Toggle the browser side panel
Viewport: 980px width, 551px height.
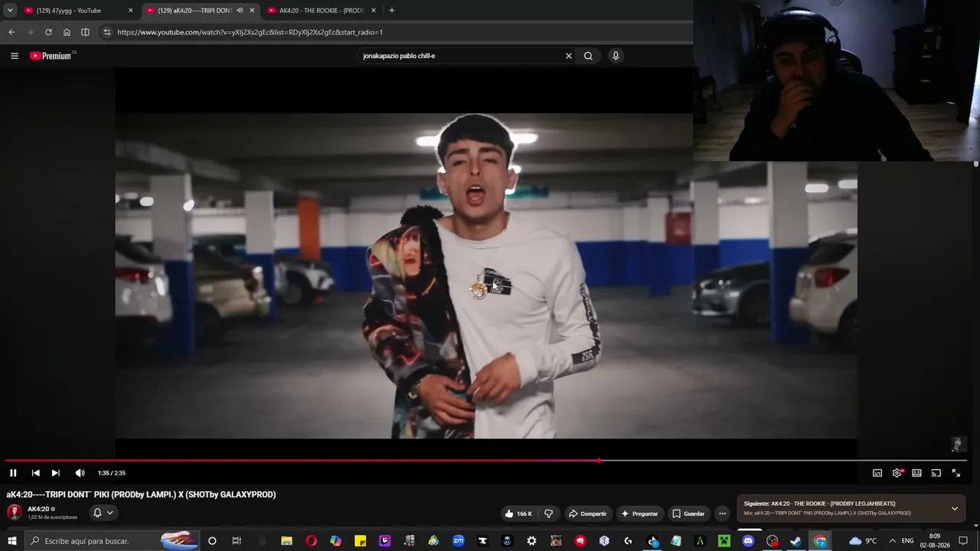click(x=85, y=32)
